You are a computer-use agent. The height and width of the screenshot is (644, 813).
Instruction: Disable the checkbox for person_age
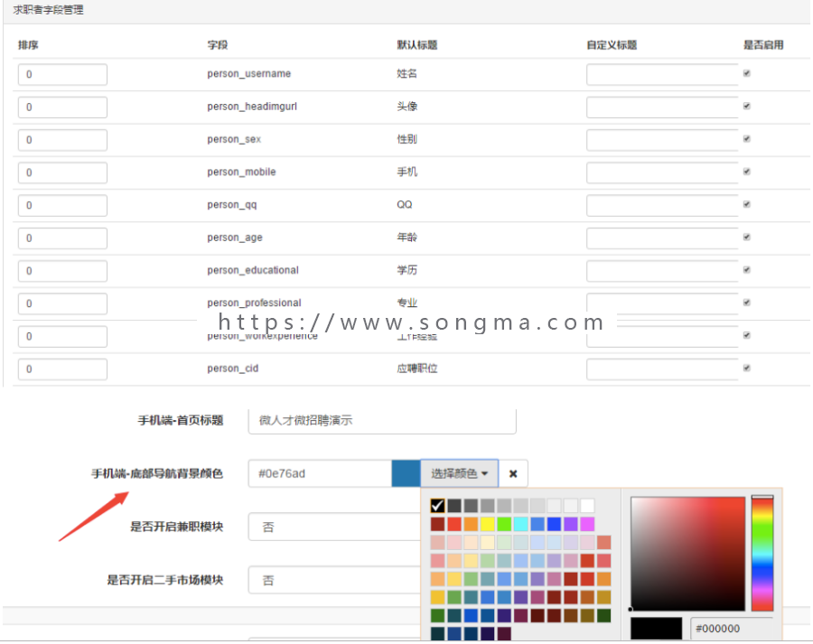click(747, 237)
